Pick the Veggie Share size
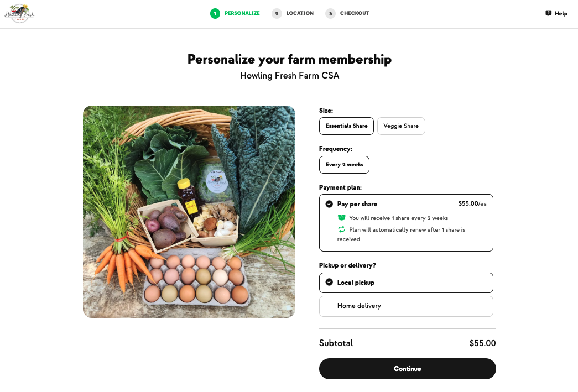The height and width of the screenshot is (392, 578). click(401, 126)
